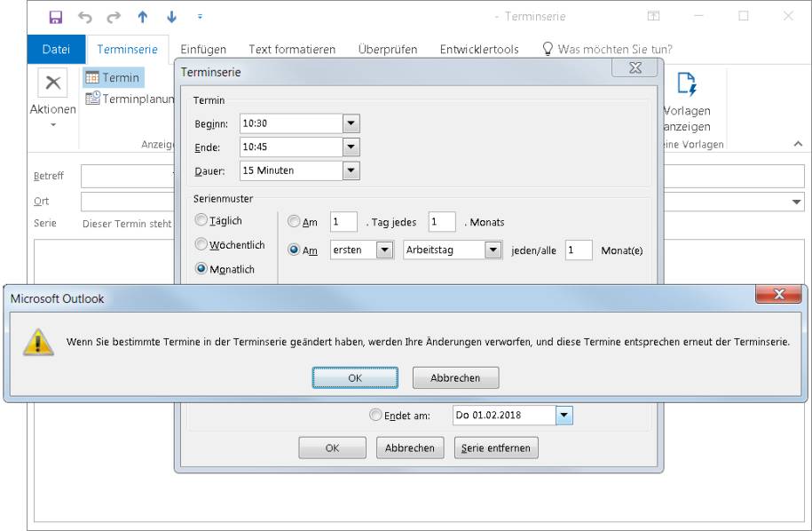Select the Täglich recurrence option
The height and width of the screenshot is (531, 812).
coord(203,220)
